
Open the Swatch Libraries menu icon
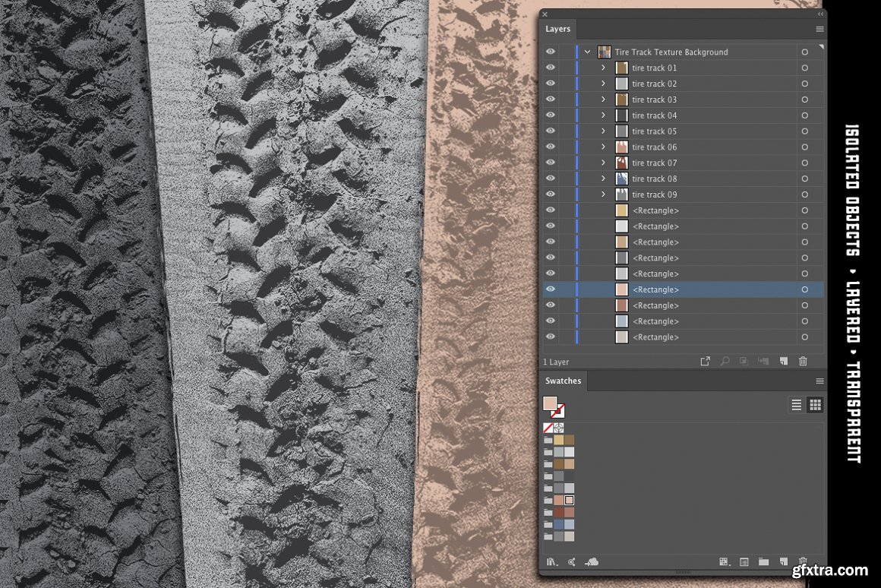tap(552, 562)
